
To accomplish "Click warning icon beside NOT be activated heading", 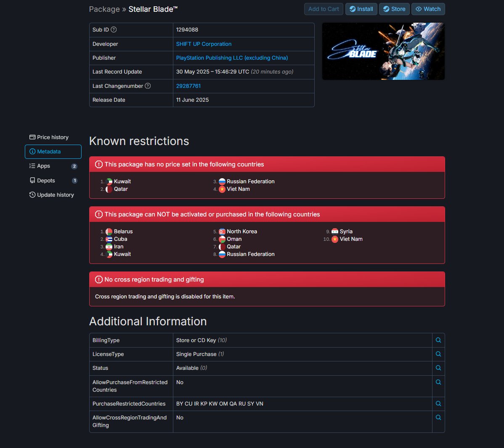I will click(99, 214).
